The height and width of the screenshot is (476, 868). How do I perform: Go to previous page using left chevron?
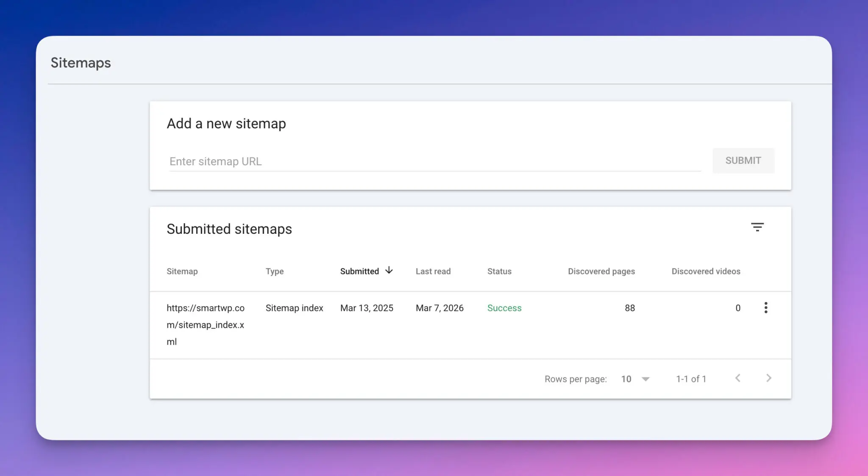pyautogui.click(x=738, y=378)
